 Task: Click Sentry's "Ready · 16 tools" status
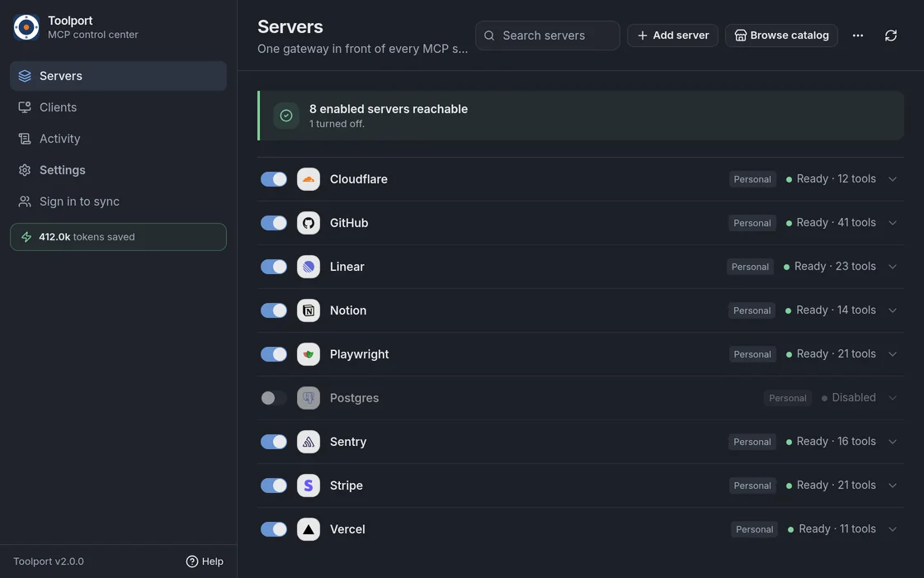tap(831, 442)
